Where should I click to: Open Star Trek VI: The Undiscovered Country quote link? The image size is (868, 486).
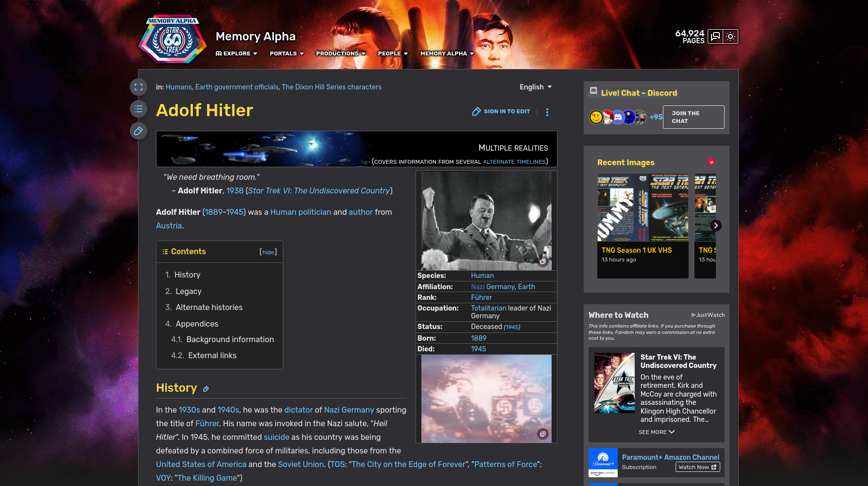[x=319, y=191]
